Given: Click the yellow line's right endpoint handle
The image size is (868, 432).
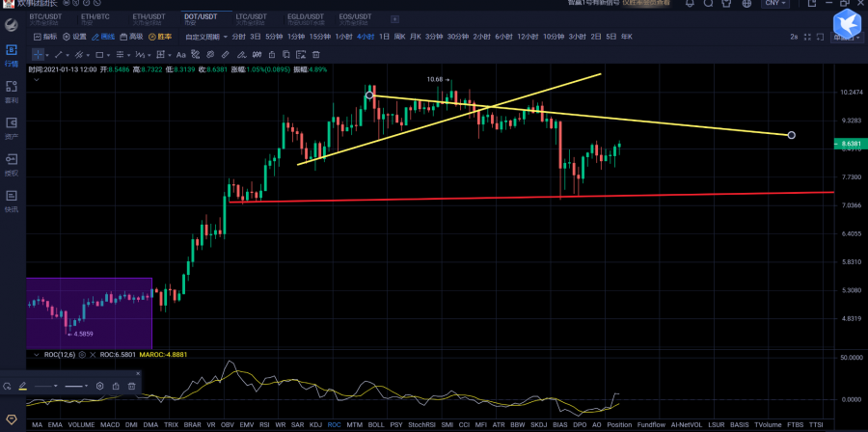Looking at the screenshot, I should coord(792,135).
